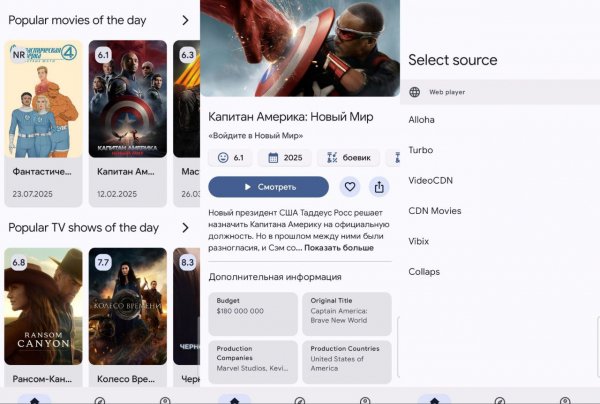Choose VideoCDN source
Image resolution: width=600 pixels, height=404 pixels.
(x=430, y=181)
